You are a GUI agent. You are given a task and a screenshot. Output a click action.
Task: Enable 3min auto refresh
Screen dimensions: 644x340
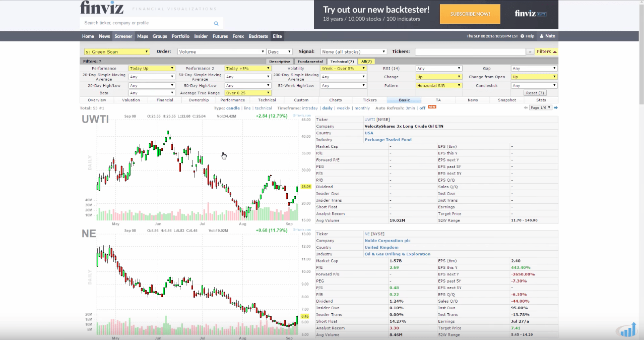pyautogui.click(x=410, y=108)
